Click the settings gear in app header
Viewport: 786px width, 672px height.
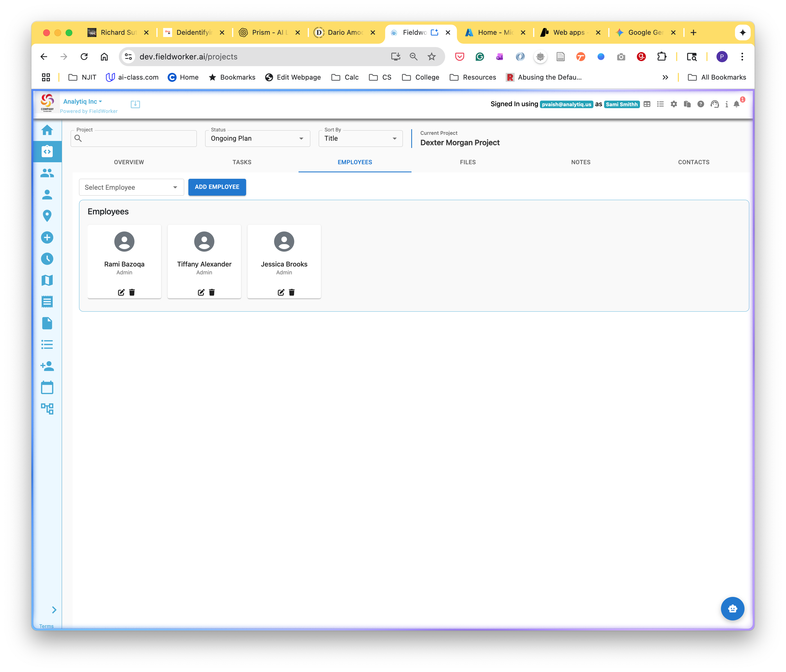tap(674, 104)
